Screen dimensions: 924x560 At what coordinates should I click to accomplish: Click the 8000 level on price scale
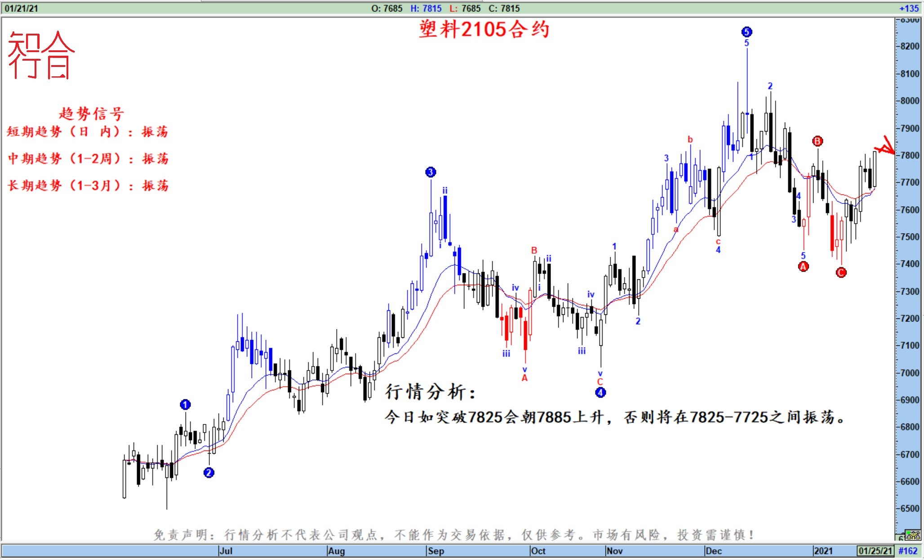point(910,101)
